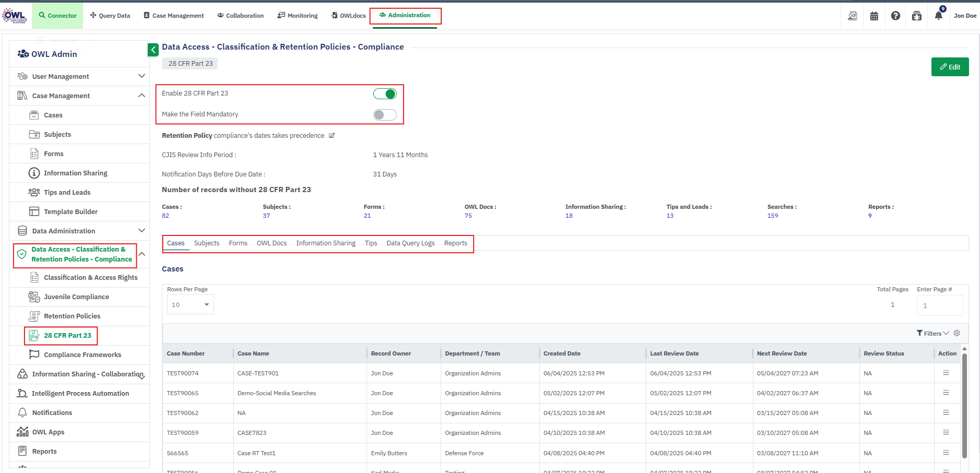Viewport: 980px width, 473px height.
Task: Click the OWL logo
Action: click(15, 16)
